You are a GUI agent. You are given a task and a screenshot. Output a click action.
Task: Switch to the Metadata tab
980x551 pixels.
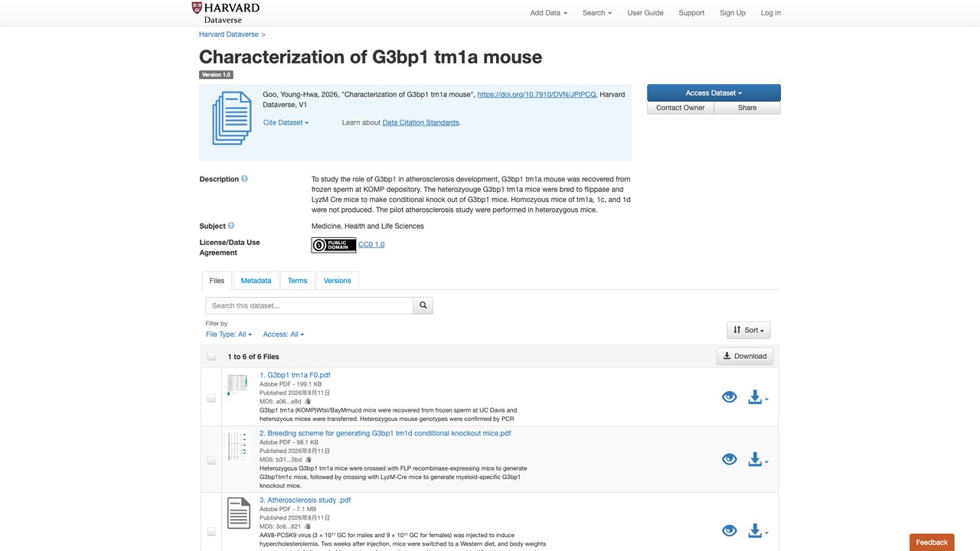(x=256, y=281)
